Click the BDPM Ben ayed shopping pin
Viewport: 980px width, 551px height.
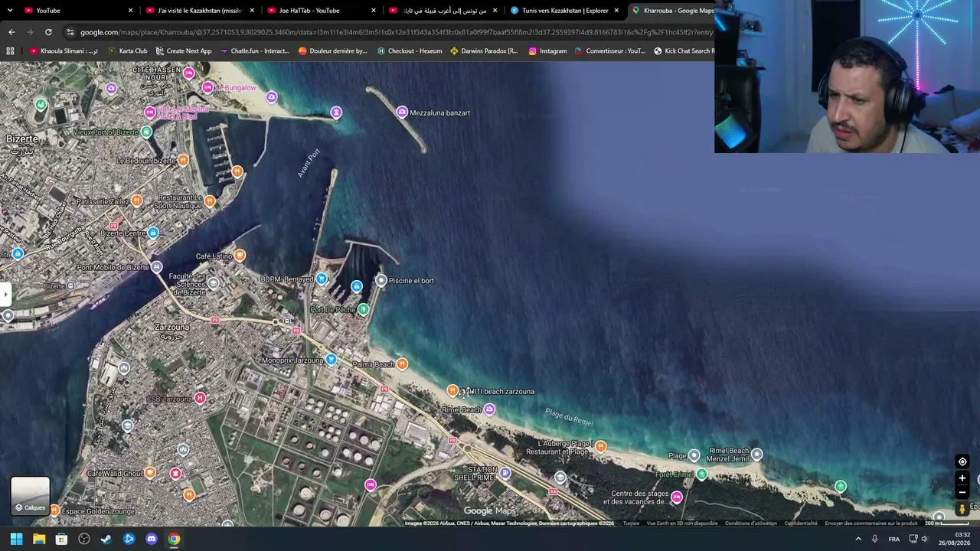pyautogui.click(x=322, y=279)
